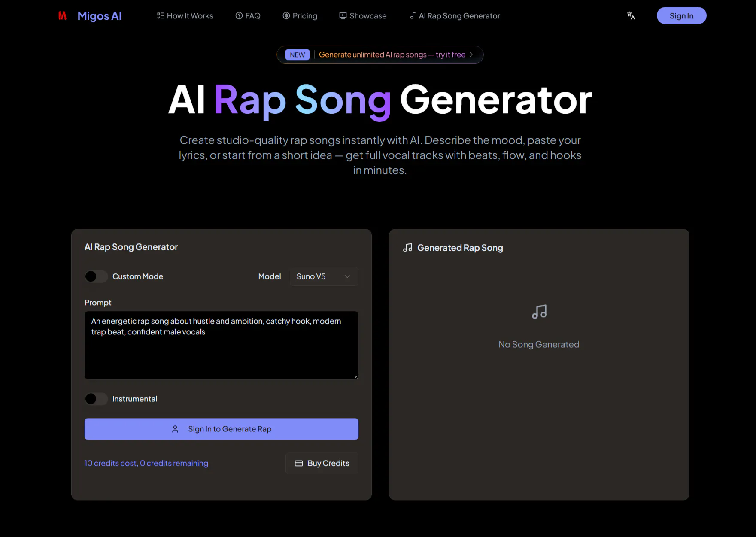
Task: Click the '10 credits cost, 0 credits remaining' text
Action: pos(146,463)
